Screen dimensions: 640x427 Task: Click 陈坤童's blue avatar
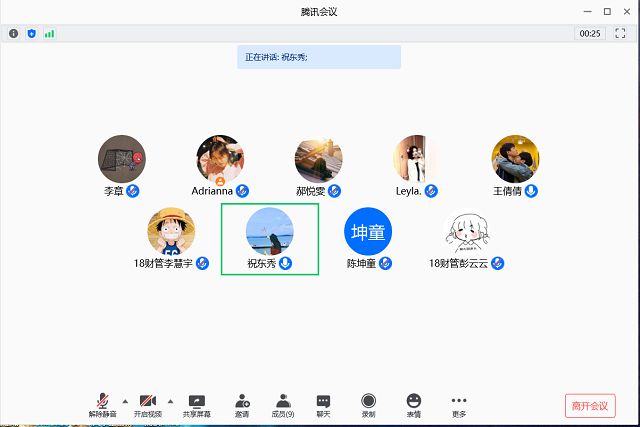click(368, 232)
